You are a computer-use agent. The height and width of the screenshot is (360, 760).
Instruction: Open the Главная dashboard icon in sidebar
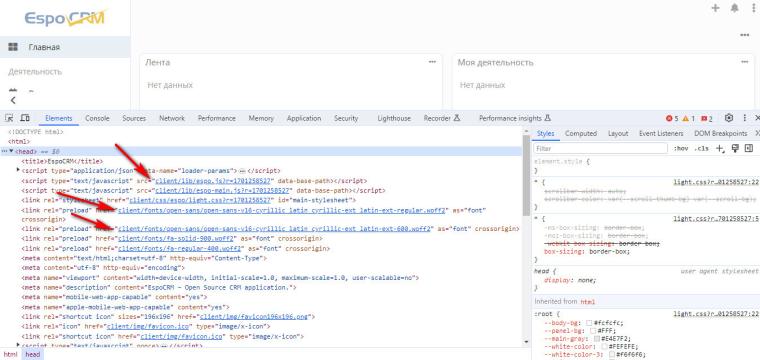(13, 47)
